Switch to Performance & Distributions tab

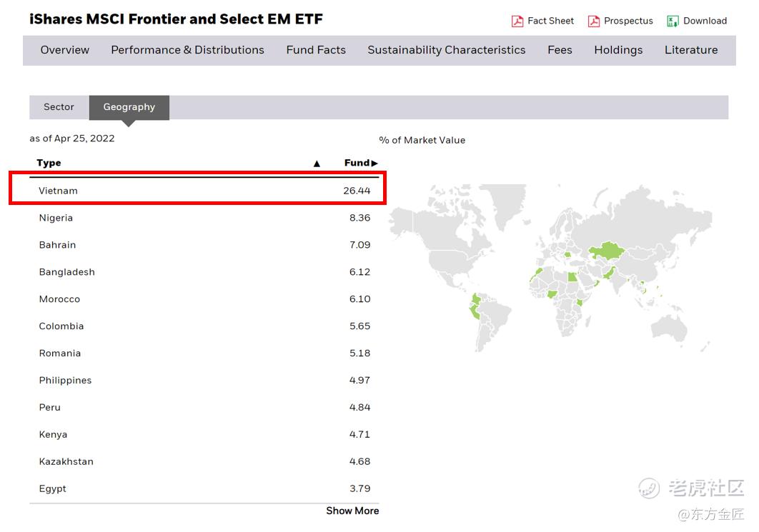point(187,50)
